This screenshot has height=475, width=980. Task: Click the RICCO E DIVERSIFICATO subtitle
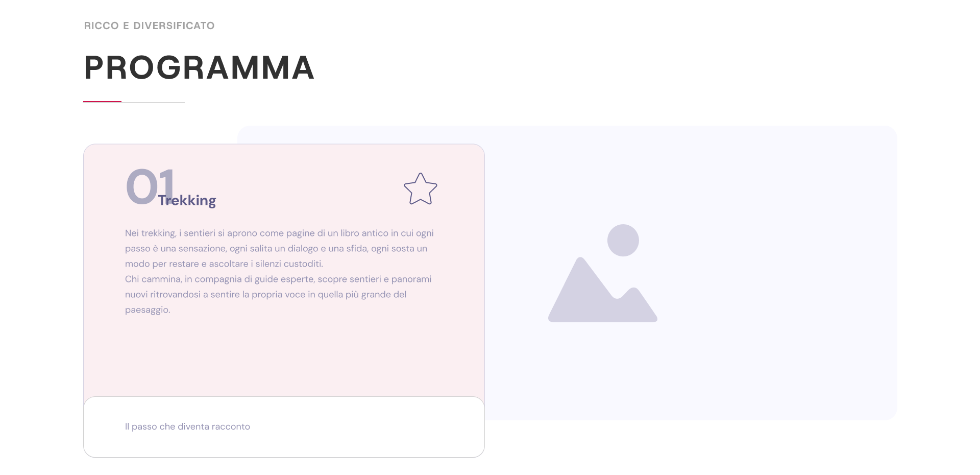pos(149,26)
